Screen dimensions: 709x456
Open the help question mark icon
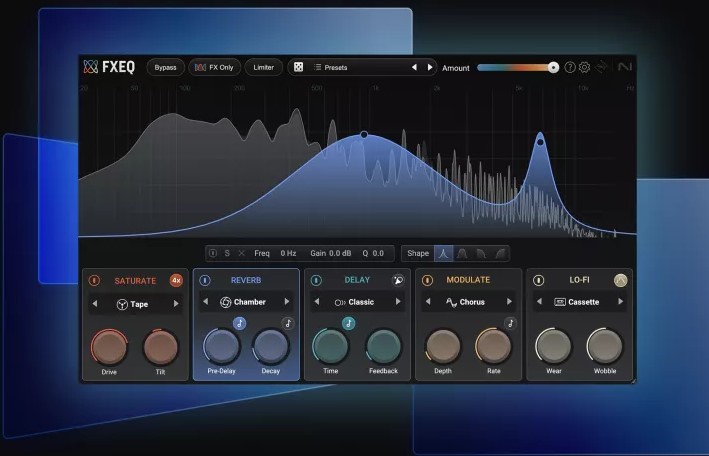(570, 67)
